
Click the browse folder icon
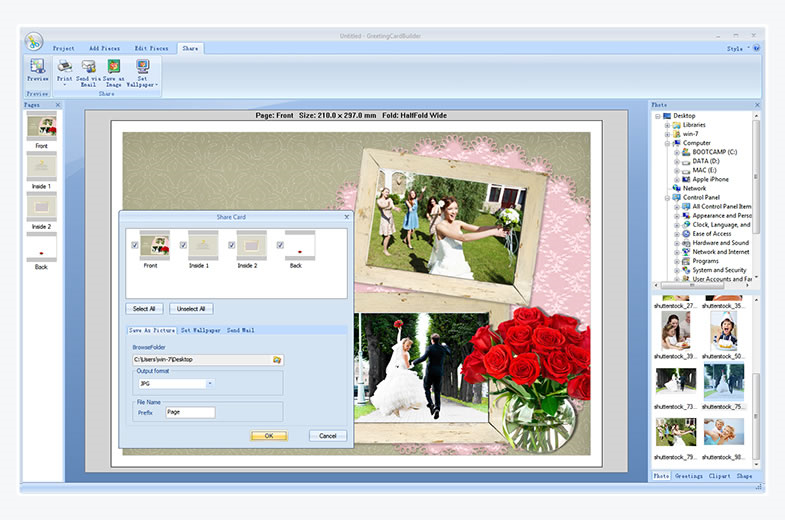tap(277, 360)
